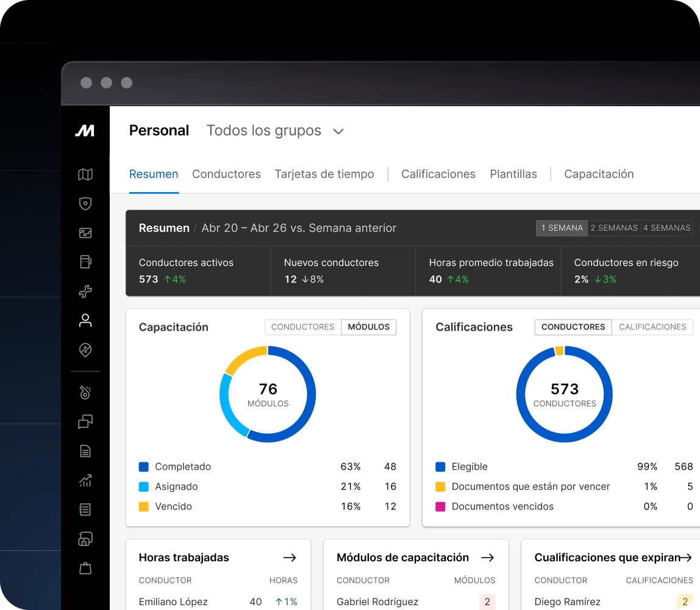Open the Marketplace bag icon at sidebar bottom
The height and width of the screenshot is (610, 700).
pyautogui.click(x=85, y=568)
